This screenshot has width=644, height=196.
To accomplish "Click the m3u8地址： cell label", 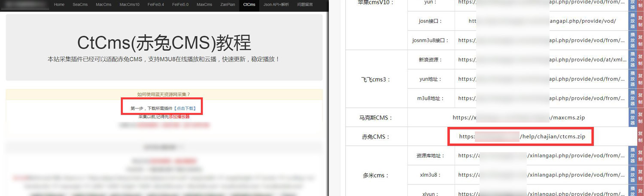I will pos(431,98).
